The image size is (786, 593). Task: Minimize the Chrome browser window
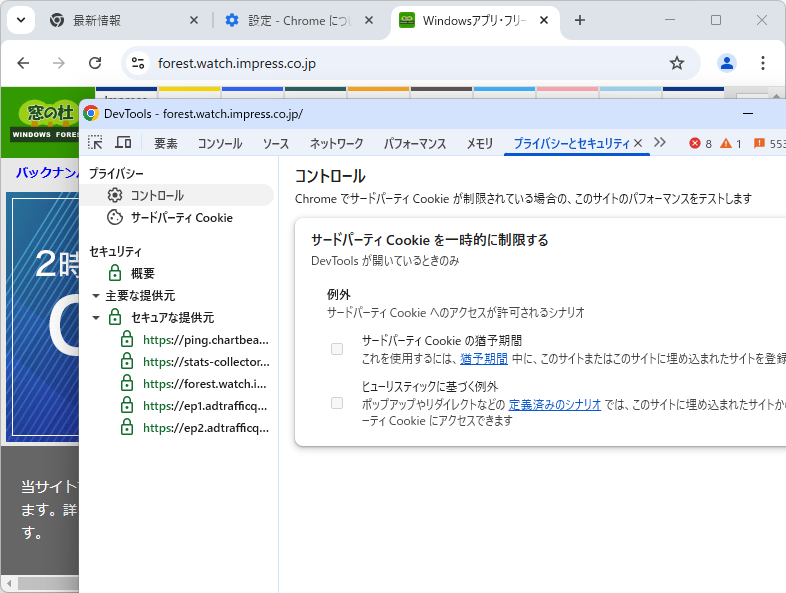pos(670,20)
